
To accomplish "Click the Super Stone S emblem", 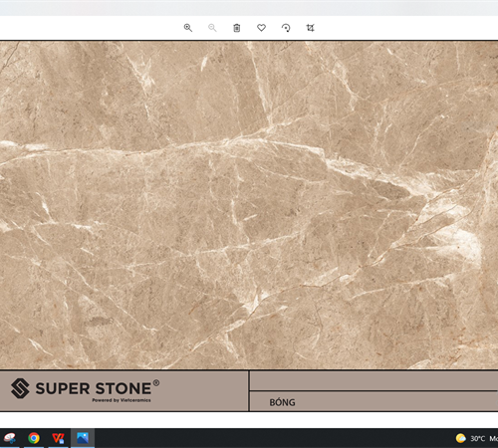I will point(20,388).
